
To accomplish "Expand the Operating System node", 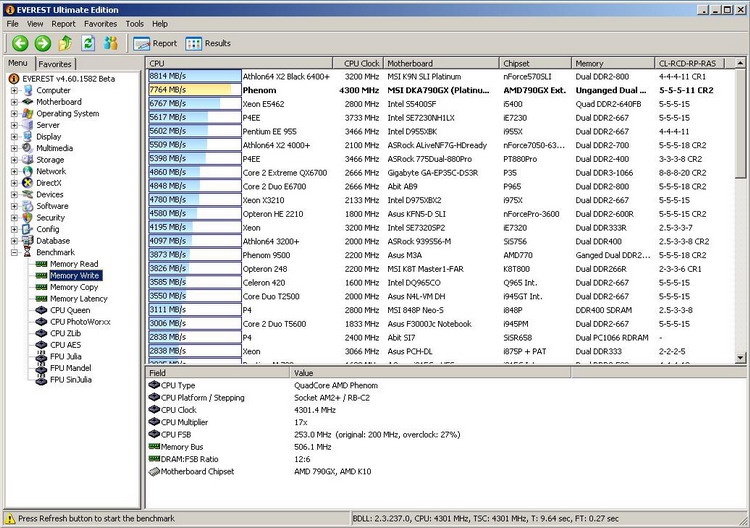I will (14, 113).
